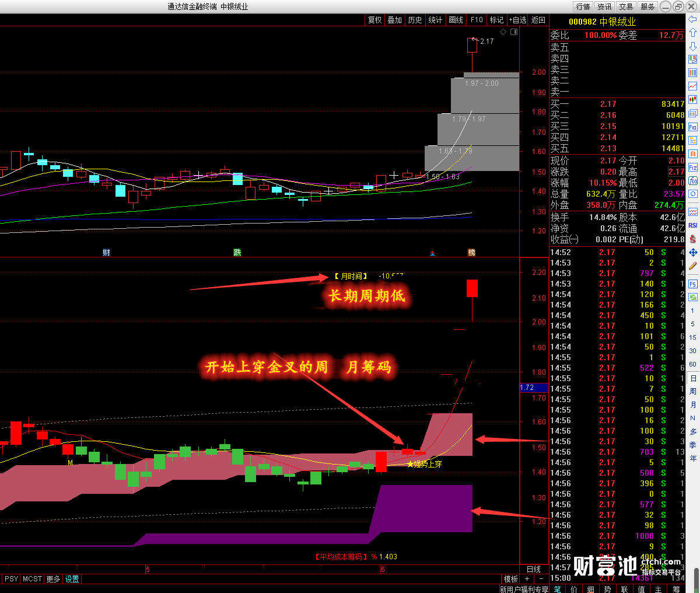Click the 复权 toolbar button
The width and height of the screenshot is (700, 593).
tap(375, 20)
